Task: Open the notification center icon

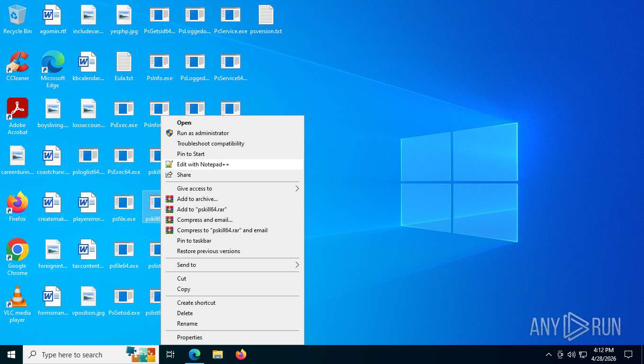Action: click(628, 355)
